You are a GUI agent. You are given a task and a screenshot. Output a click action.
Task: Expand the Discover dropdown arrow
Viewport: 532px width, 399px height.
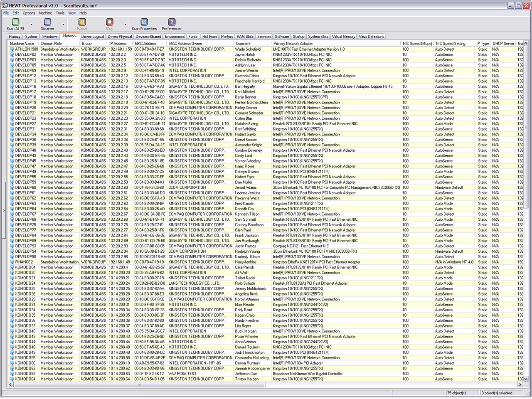point(63,25)
